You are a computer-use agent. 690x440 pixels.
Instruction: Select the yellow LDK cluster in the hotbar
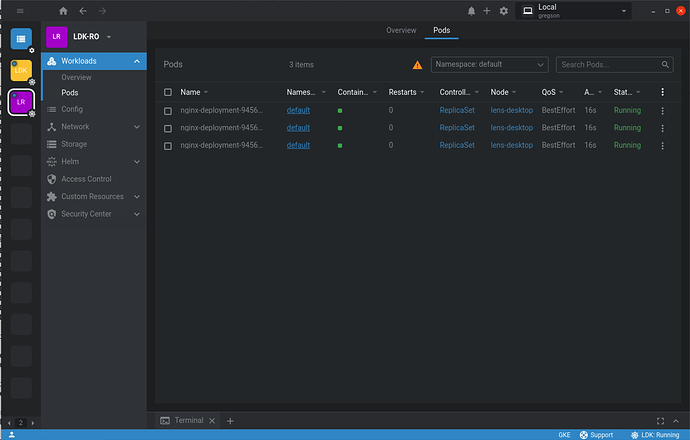21,70
